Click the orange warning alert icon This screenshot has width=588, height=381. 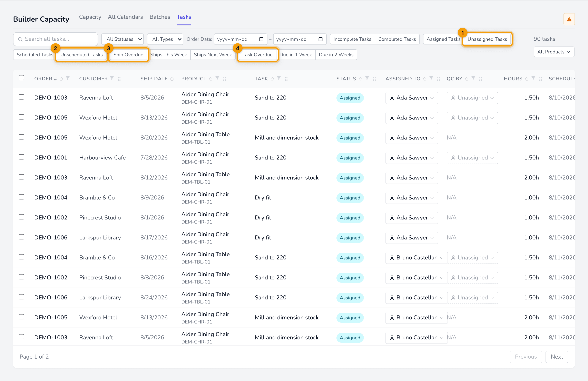click(569, 19)
